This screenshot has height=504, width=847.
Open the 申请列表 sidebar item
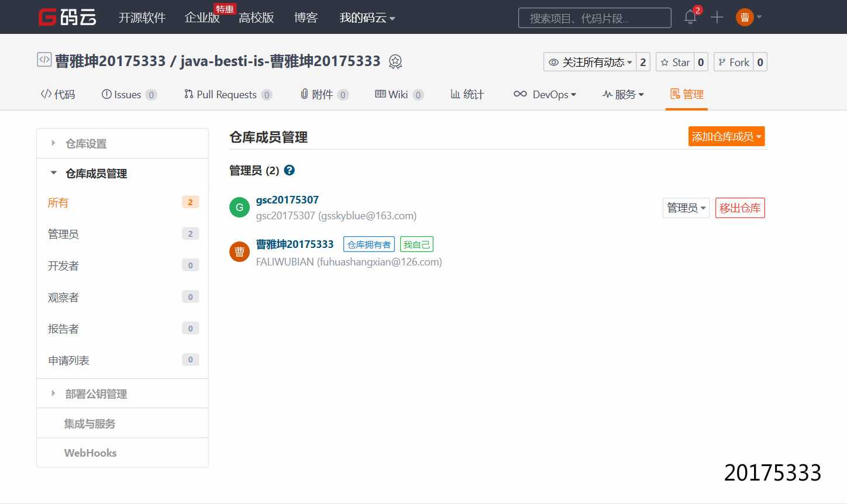pyautogui.click(x=123, y=360)
